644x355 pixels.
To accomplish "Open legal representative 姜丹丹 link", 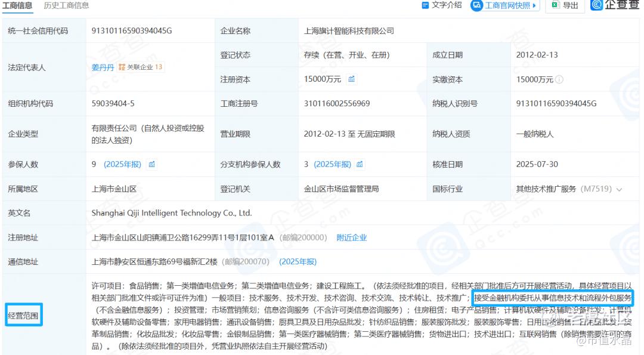I will tap(103, 67).
